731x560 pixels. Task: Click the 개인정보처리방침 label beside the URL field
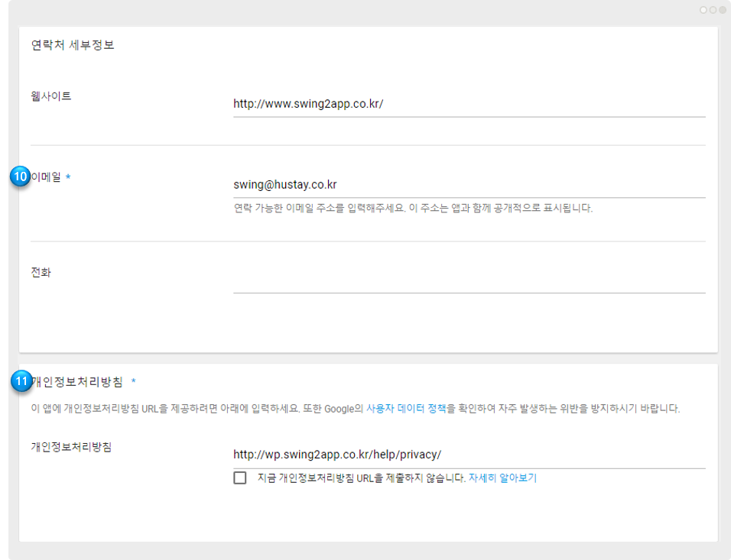71,447
